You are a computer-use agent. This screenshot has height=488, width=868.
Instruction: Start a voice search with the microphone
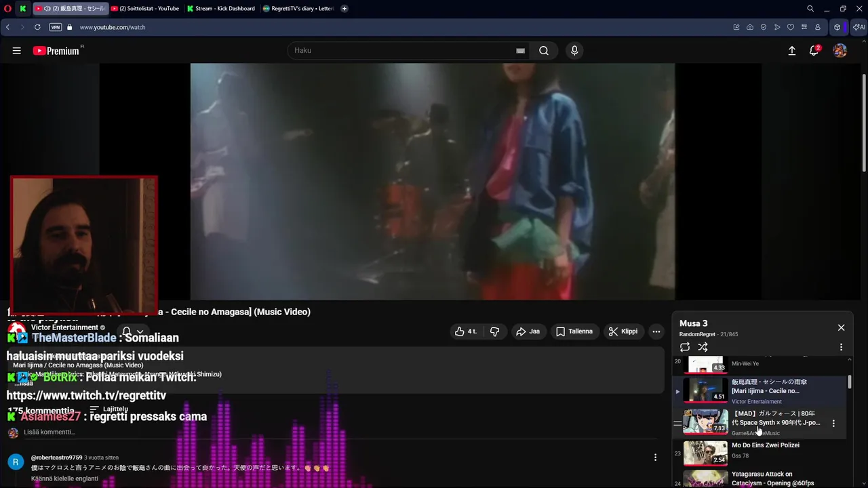pyautogui.click(x=574, y=51)
